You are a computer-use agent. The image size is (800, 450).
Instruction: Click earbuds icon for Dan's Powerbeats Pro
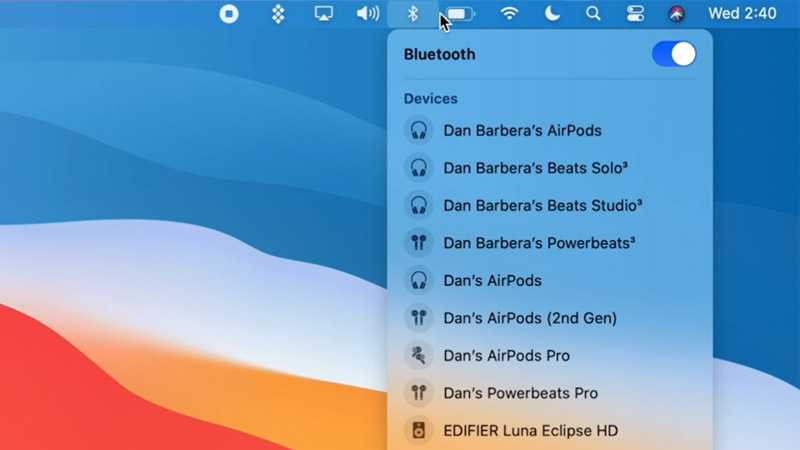coord(419,392)
